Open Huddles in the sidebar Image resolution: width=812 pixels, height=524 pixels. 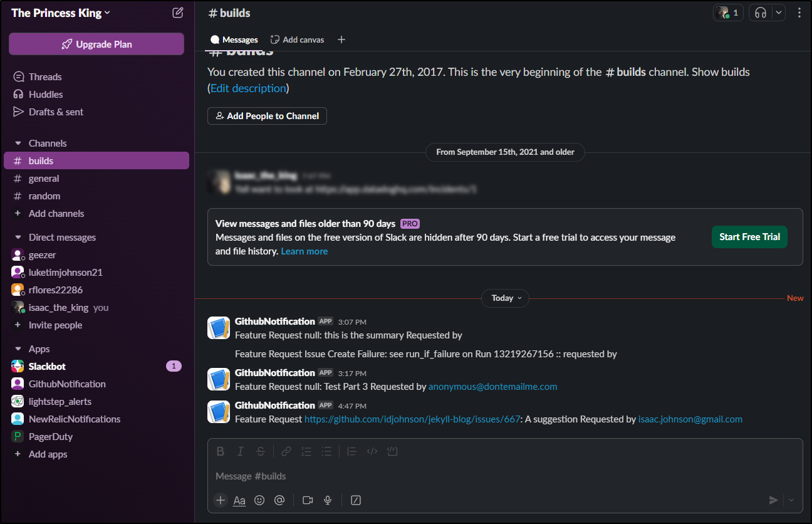point(46,94)
